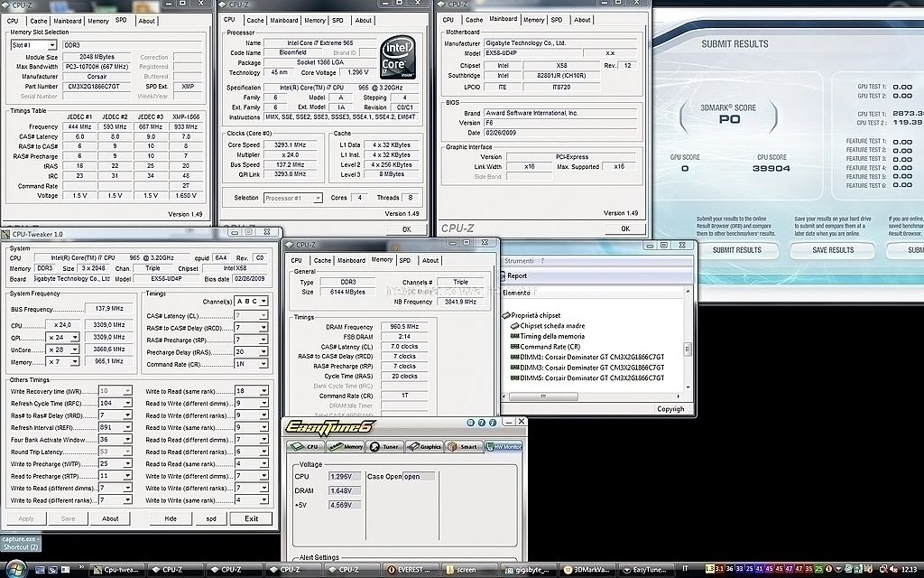Open the Cpu-tweaker taskbar button

pos(116,570)
